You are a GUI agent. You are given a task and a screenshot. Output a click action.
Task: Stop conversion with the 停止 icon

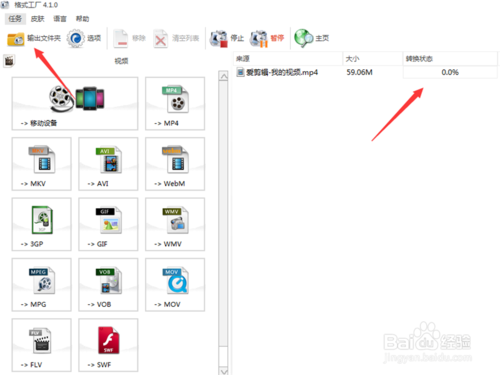point(218,39)
